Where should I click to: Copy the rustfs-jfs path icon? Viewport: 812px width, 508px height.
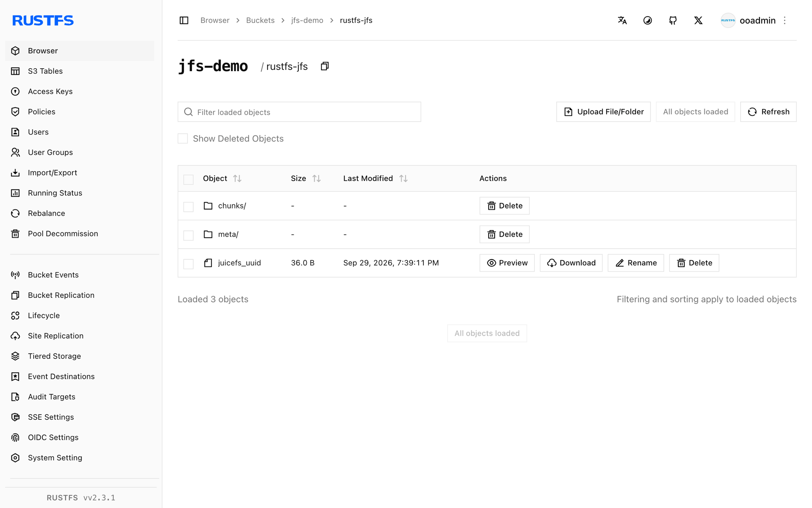pos(324,66)
